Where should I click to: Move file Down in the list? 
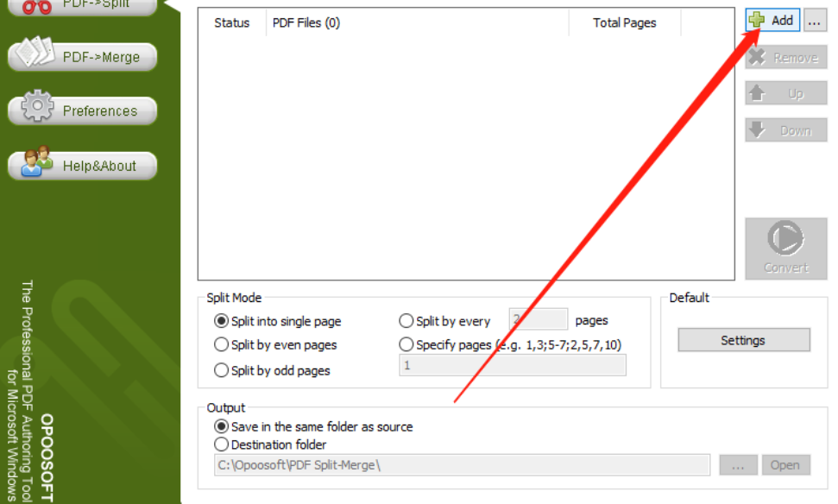point(786,129)
